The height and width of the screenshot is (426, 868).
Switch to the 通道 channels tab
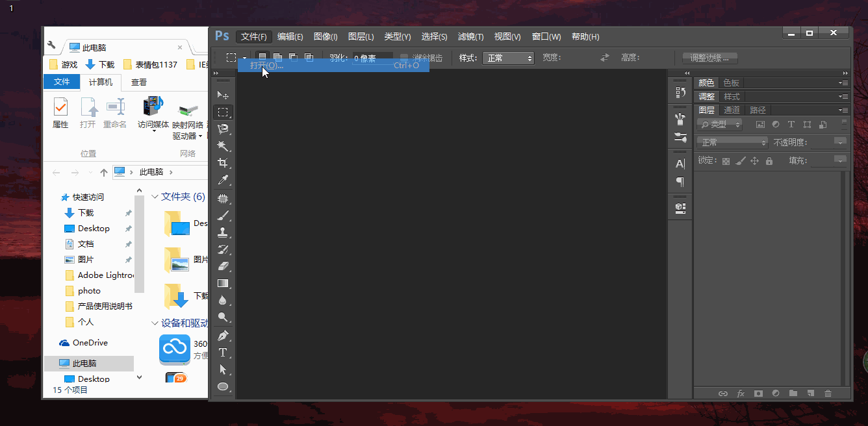[732, 110]
